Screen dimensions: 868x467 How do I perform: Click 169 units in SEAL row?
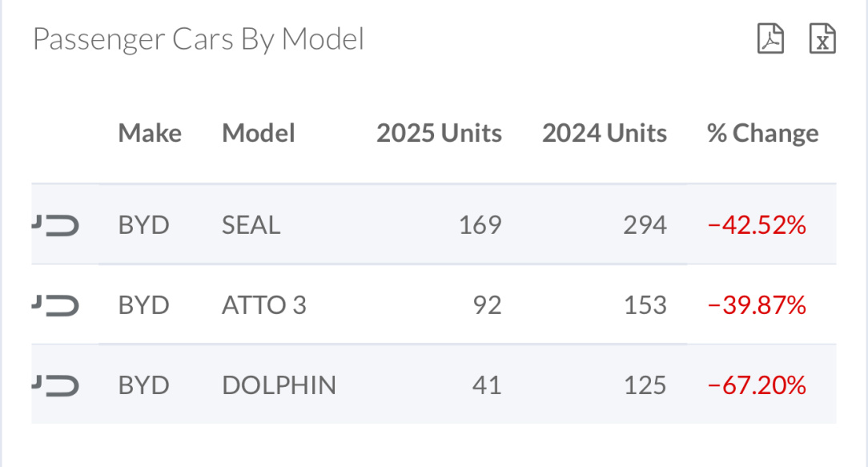click(480, 225)
